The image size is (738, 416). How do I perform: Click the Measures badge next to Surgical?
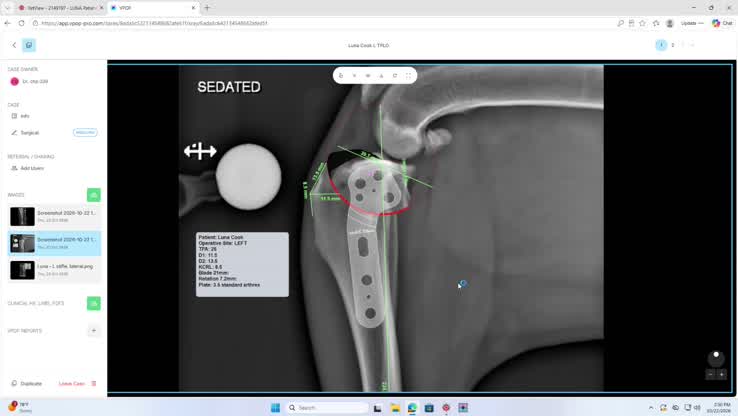point(85,133)
